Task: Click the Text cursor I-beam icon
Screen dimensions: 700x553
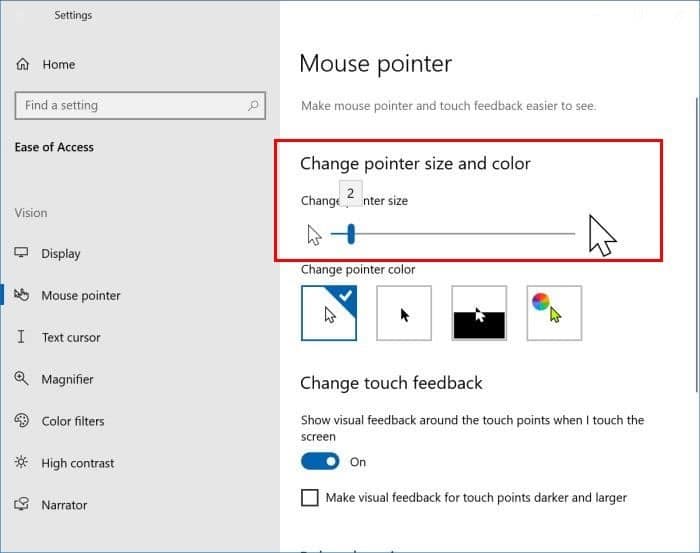Action: (x=21, y=337)
